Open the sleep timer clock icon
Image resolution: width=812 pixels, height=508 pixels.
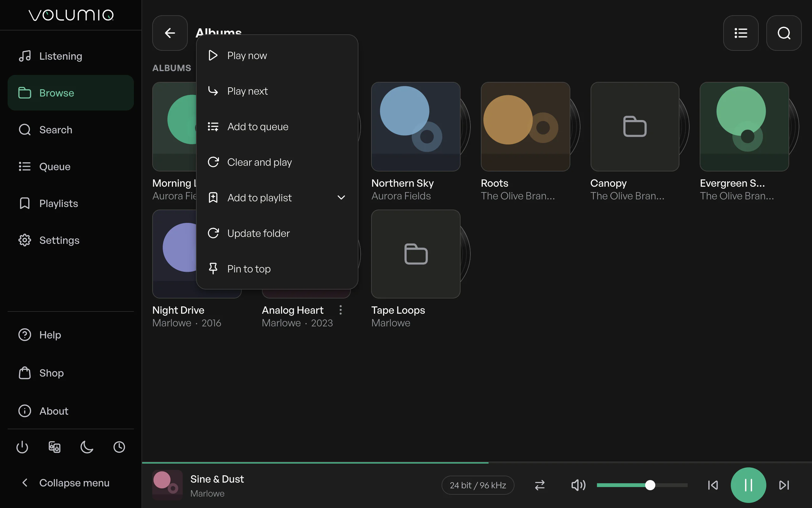119,447
